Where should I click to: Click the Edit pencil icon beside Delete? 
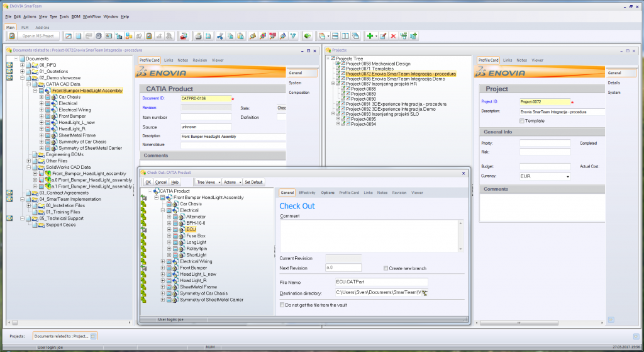383,36
